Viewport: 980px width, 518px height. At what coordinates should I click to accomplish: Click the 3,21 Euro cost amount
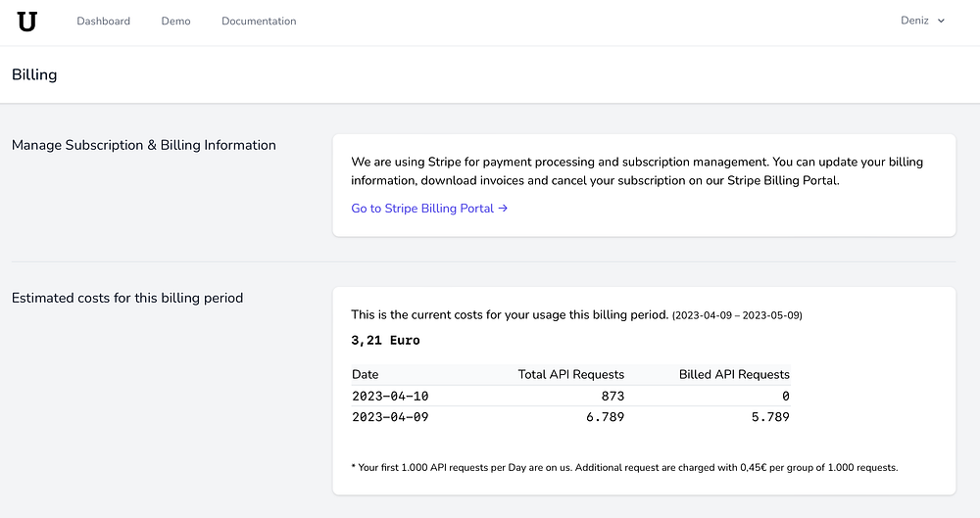[x=385, y=341]
